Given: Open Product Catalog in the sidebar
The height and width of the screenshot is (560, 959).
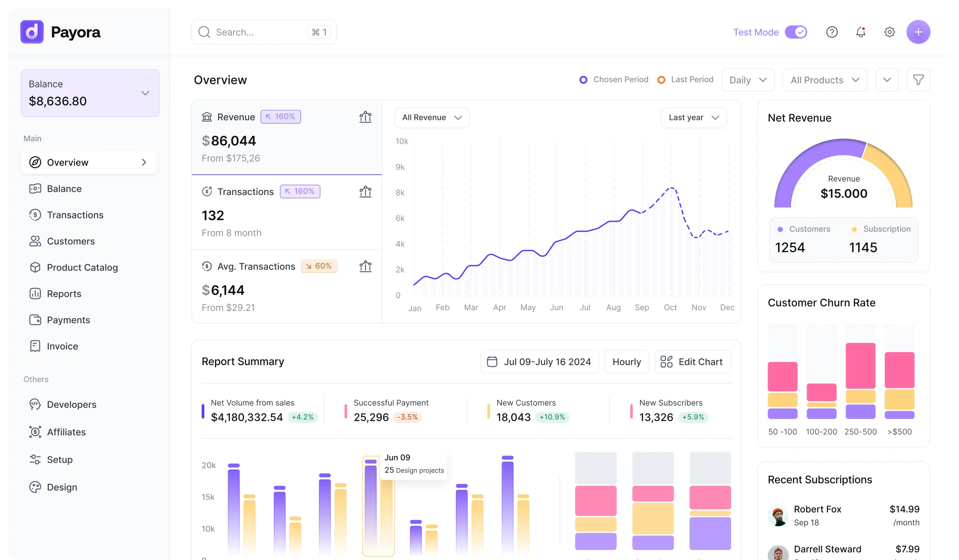Looking at the screenshot, I should pyautogui.click(x=82, y=268).
